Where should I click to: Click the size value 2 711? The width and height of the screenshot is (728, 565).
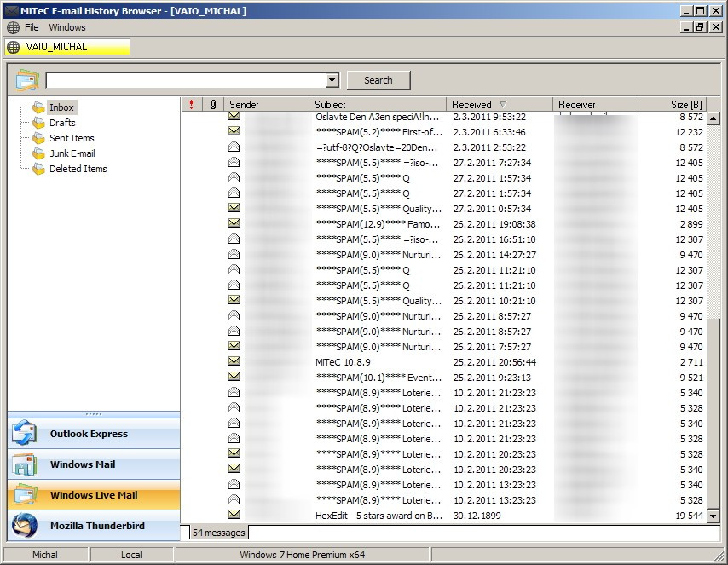click(692, 362)
